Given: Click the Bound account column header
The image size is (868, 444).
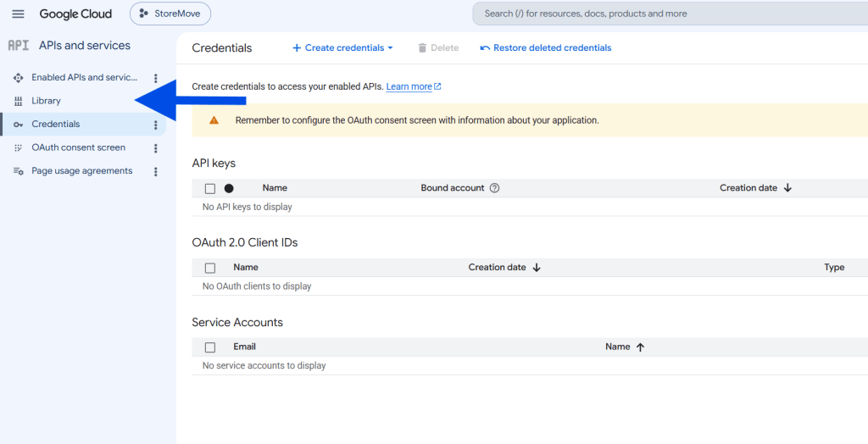Looking at the screenshot, I should pos(453,187).
